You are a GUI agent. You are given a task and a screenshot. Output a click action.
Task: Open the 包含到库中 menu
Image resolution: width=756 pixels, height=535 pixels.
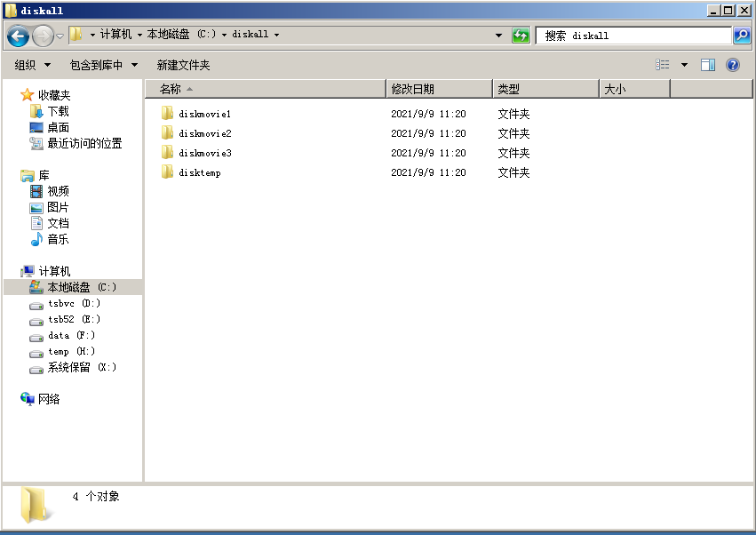[x=104, y=65]
